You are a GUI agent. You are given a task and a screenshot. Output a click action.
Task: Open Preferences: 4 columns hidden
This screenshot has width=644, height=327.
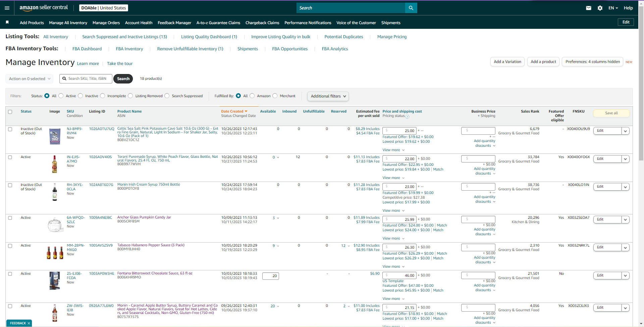(593, 62)
